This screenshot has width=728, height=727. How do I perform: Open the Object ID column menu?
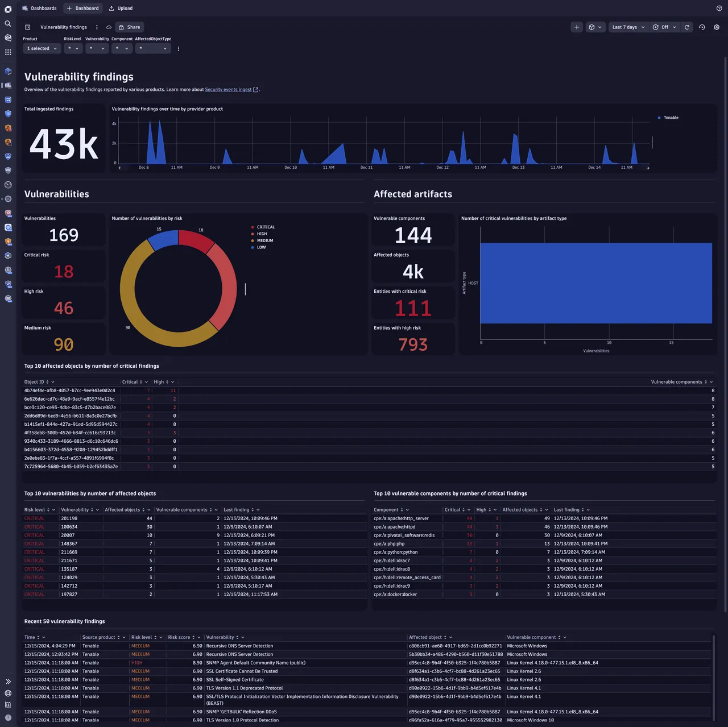pyautogui.click(x=53, y=383)
